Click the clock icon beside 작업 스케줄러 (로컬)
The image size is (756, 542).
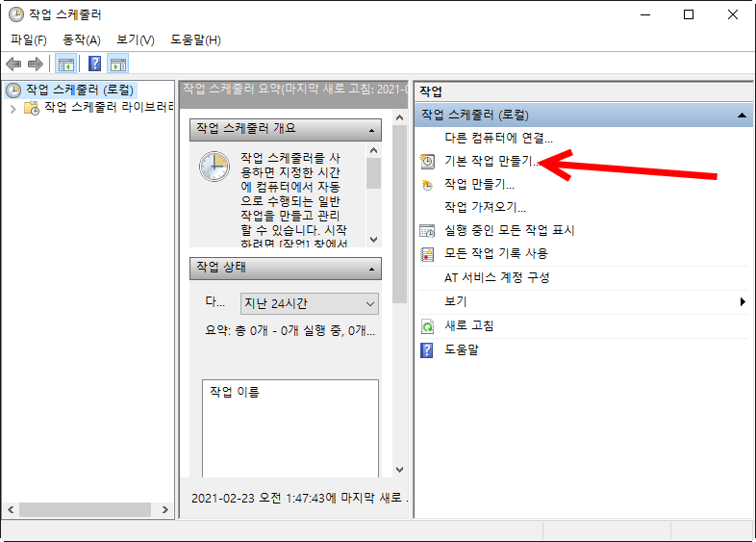pos(13,90)
